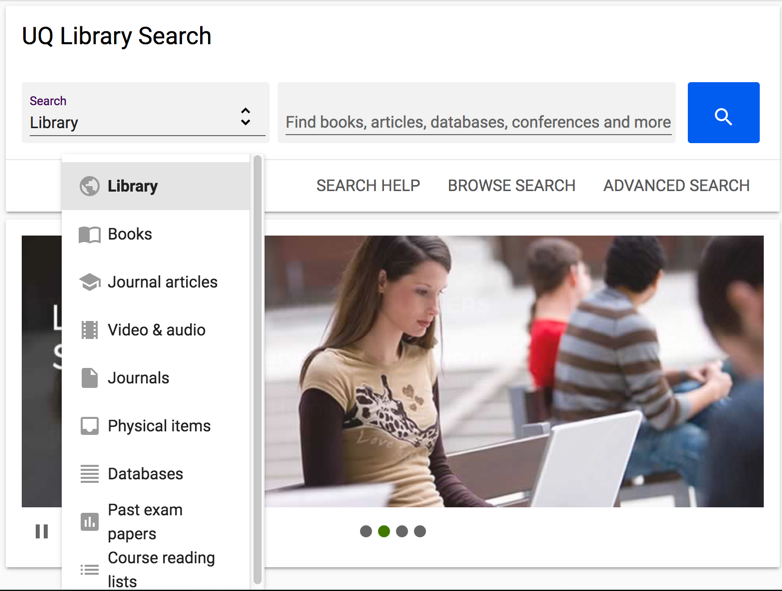Click the document icon beside Journals

[89, 378]
